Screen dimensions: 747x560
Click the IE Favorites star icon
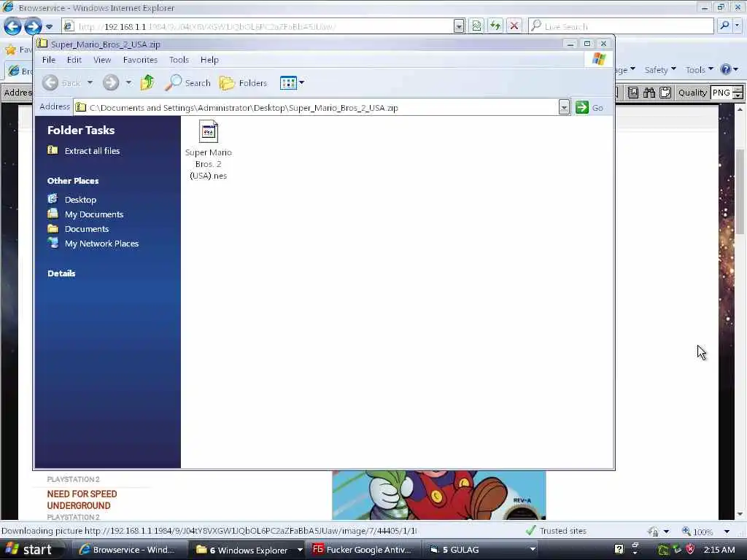point(10,50)
